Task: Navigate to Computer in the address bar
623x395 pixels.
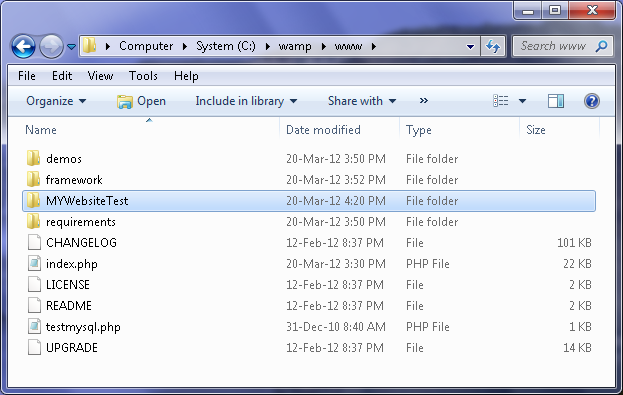Action: pyautogui.click(x=146, y=46)
